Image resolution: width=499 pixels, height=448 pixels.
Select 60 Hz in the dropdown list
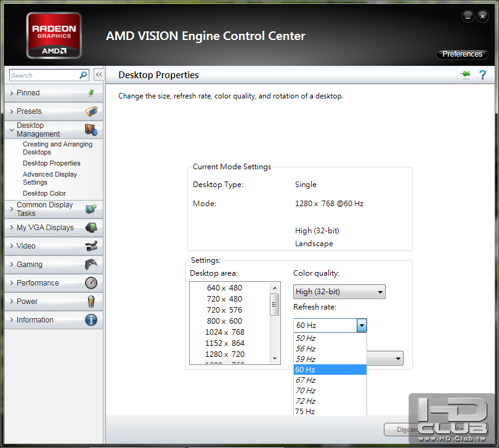coord(330,369)
